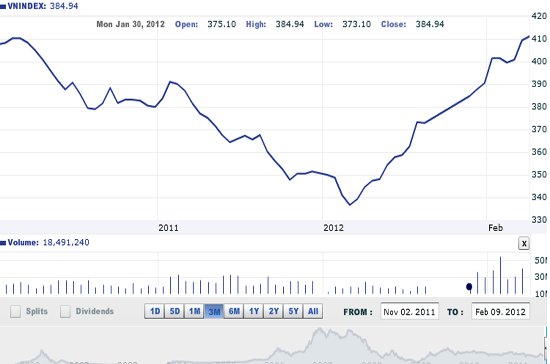This screenshot has width=550, height=364.
Task: Select the 6M time range
Action: pyautogui.click(x=234, y=311)
